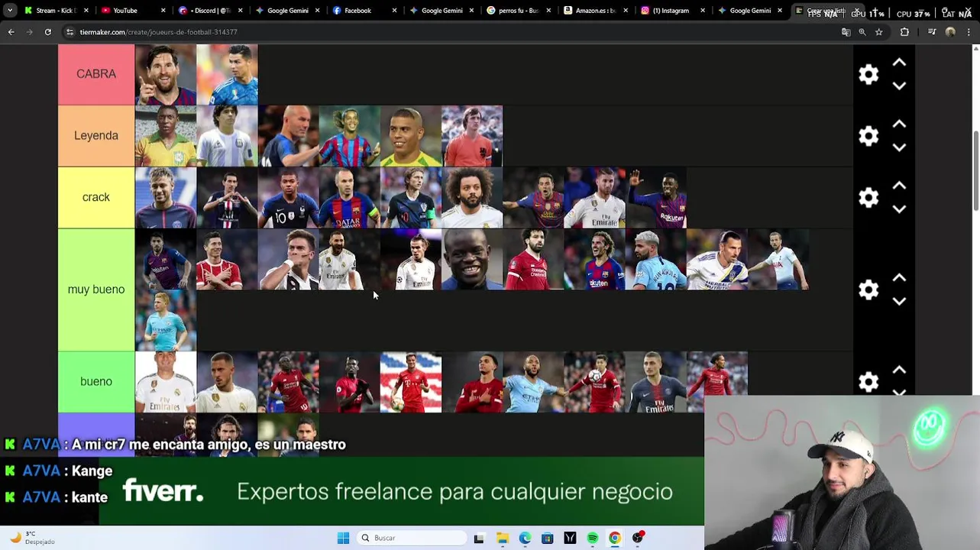Screen dimensions: 980x550
Task: Open the media controls icon in Chrome
Action: (932, 32)
